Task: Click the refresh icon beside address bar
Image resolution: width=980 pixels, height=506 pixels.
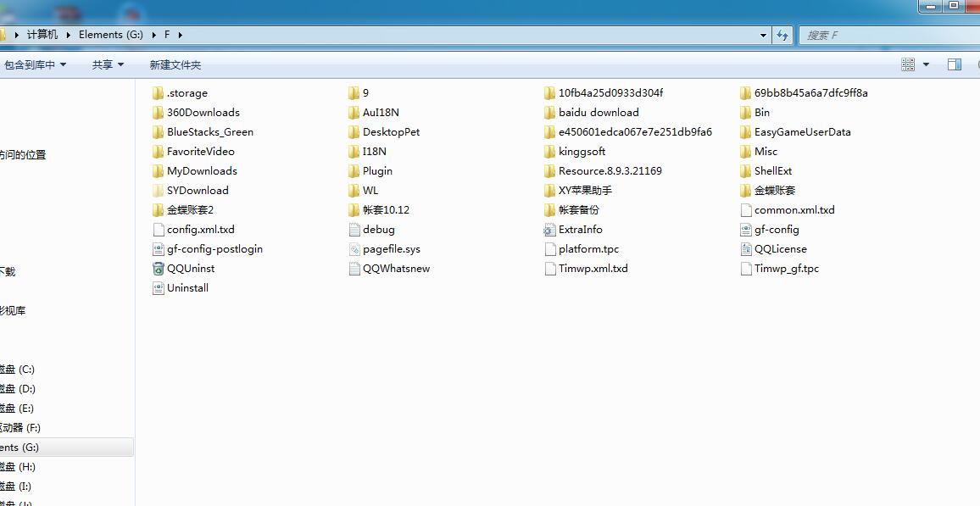Action: (782, 35)
